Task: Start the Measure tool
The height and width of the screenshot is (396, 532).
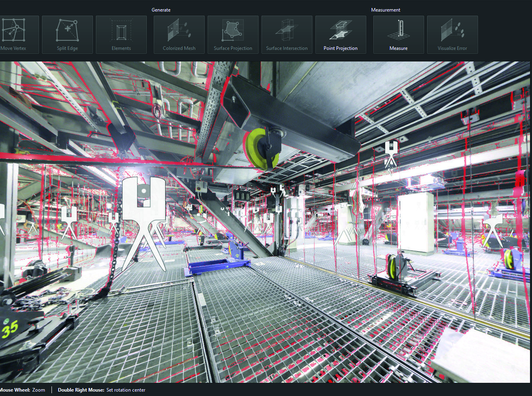Action: coord(398,35)
